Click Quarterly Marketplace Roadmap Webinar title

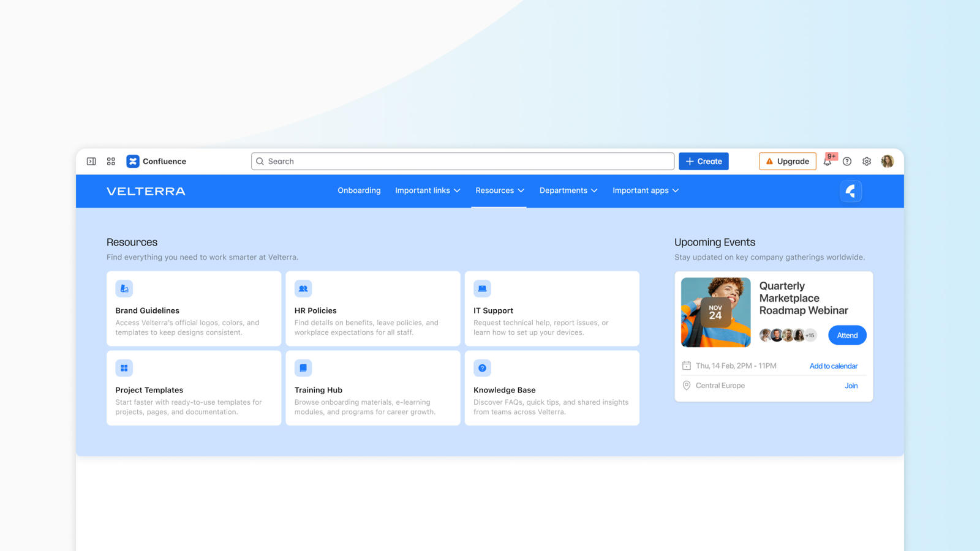(x=804, y=298)
